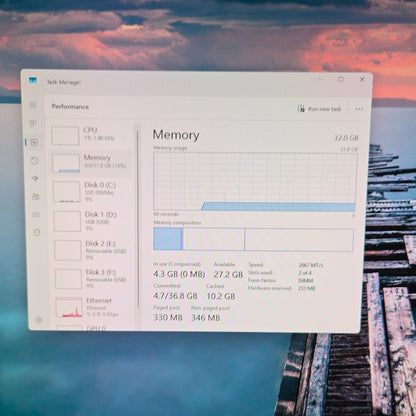Open the Users page icon
The height and width of the screenshot is (416, 416).
(36, 196)
